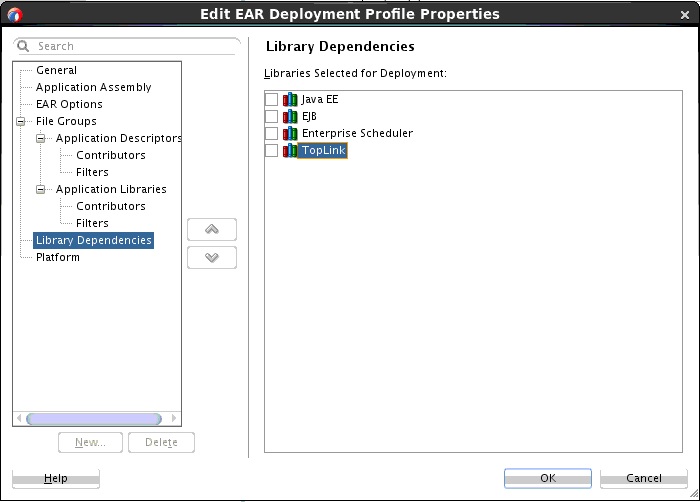Click the Java EE library icon
This screenshot has width=700, height=502.
(290, 99)
